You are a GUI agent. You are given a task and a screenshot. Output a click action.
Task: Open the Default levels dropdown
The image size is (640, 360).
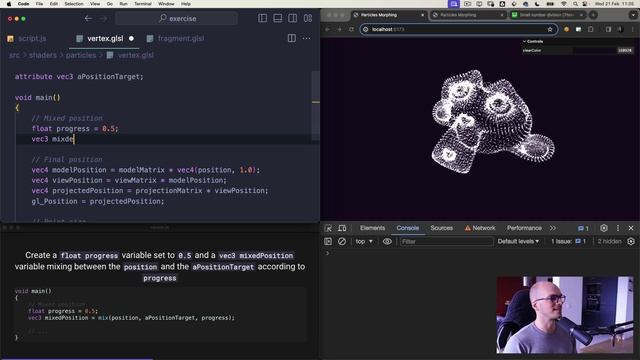(x=518, y=242)
